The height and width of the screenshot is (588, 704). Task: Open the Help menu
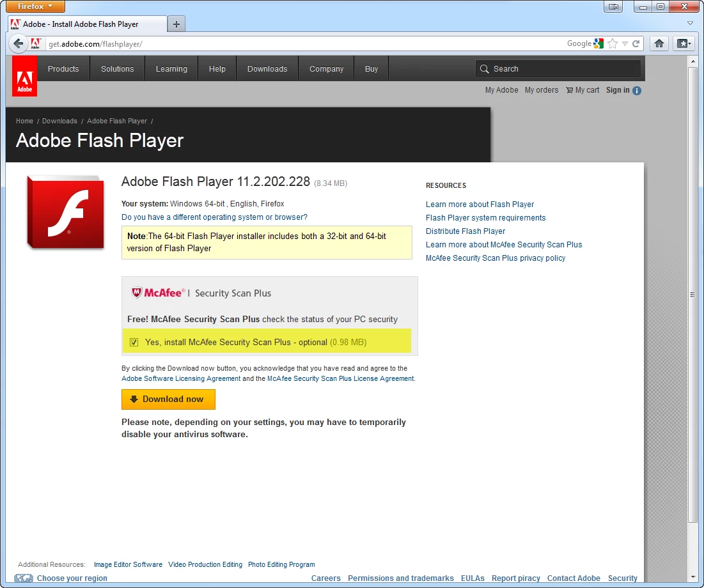pos(217,68)
